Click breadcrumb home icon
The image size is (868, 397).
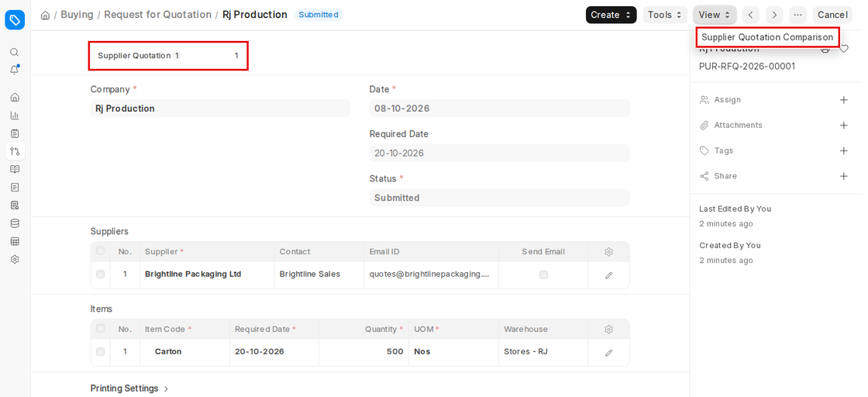pos(46,15)
